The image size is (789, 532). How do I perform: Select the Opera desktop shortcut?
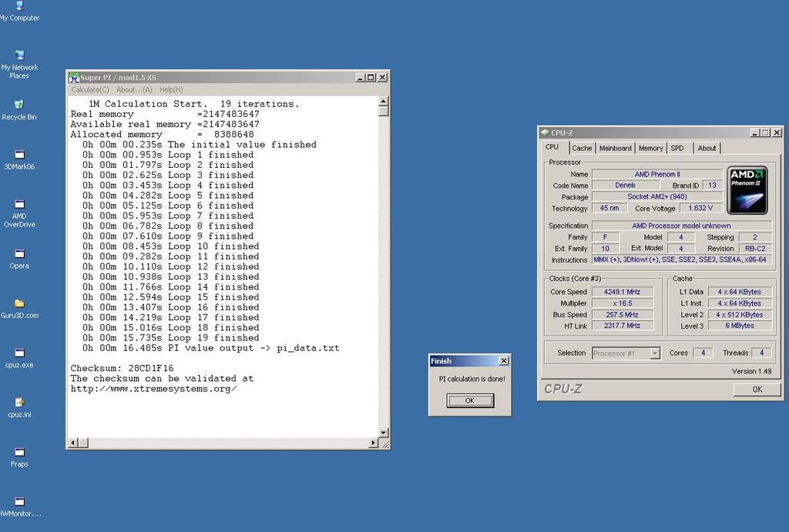[19, 259]
